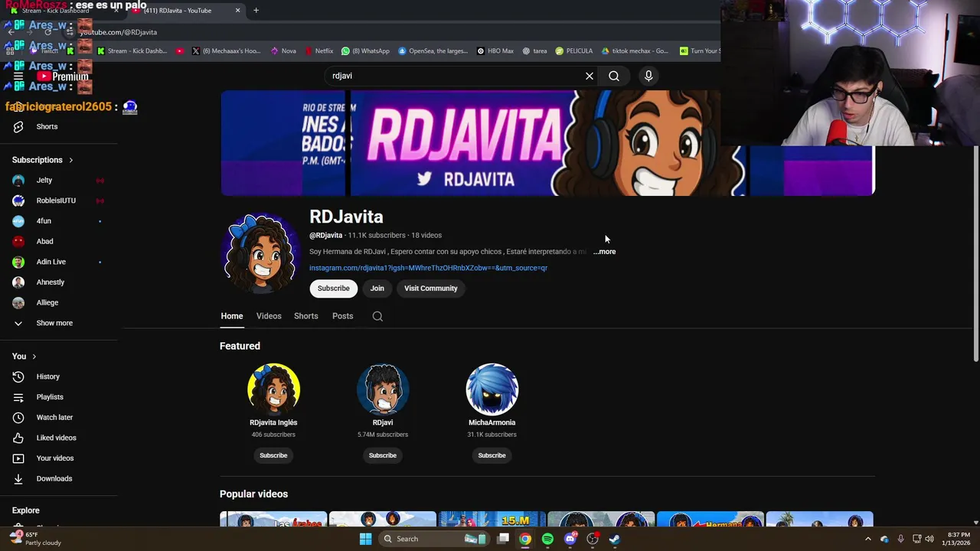Expand channel description with ...more
The image size is (980, 551).
pyautogui.click(x=604, y=252)
